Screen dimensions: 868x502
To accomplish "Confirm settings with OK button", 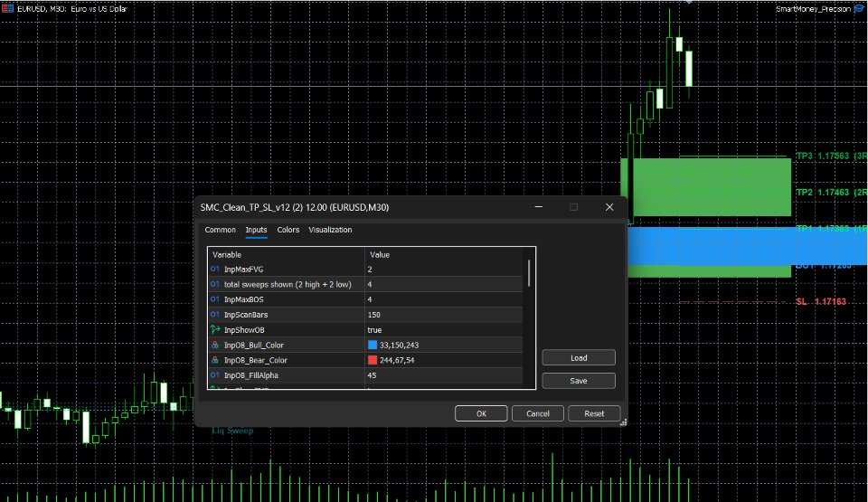I will tap(481, 413).
